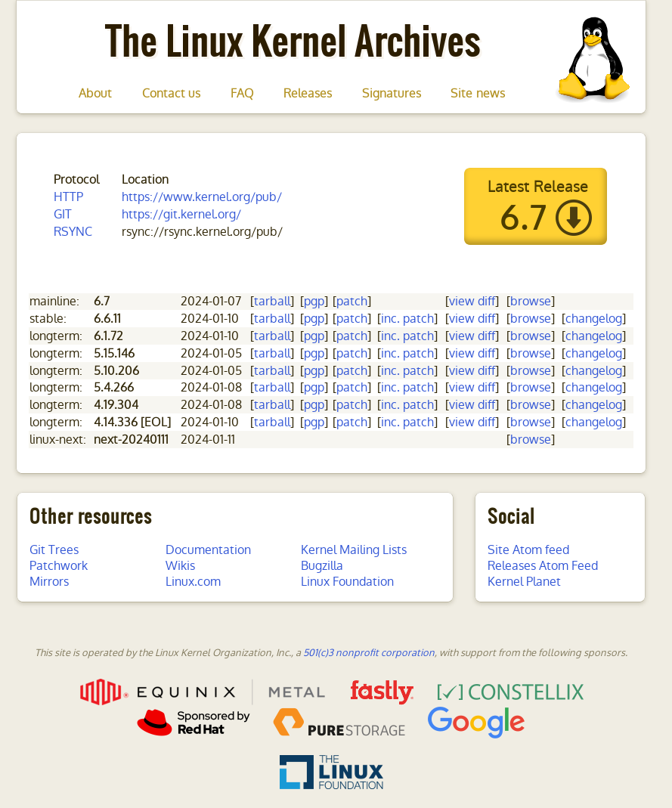
Task: Click the download arrow icon for 6.7
Action: coord(574,218)
